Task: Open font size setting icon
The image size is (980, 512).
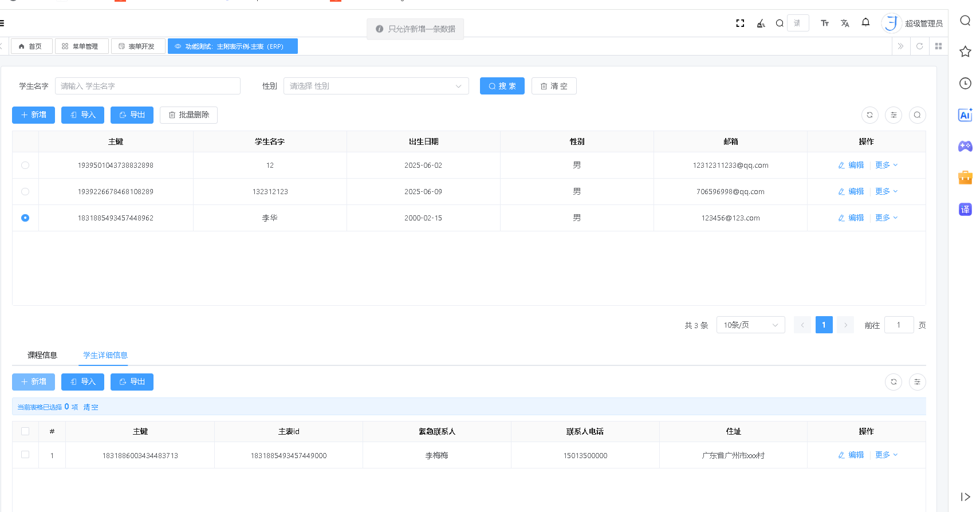Action: 825,23
